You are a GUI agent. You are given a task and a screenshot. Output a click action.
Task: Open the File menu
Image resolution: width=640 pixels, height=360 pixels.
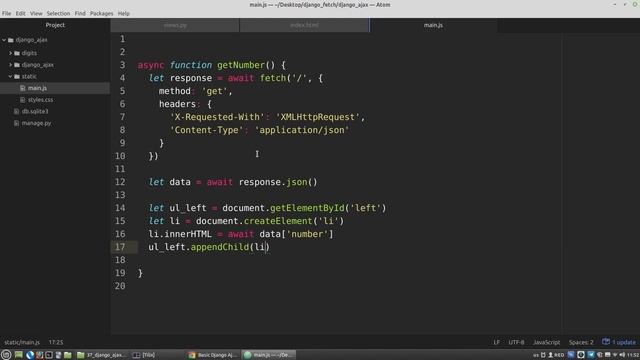[x=7, y=13]
